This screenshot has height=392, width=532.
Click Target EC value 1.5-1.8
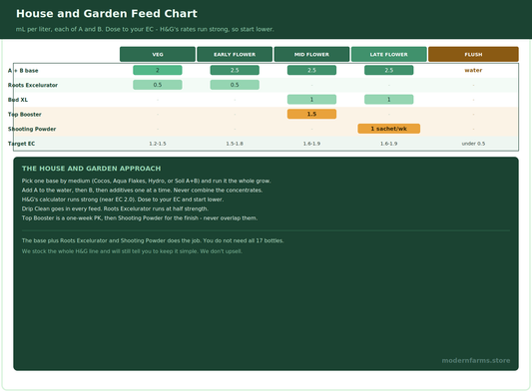235,144
